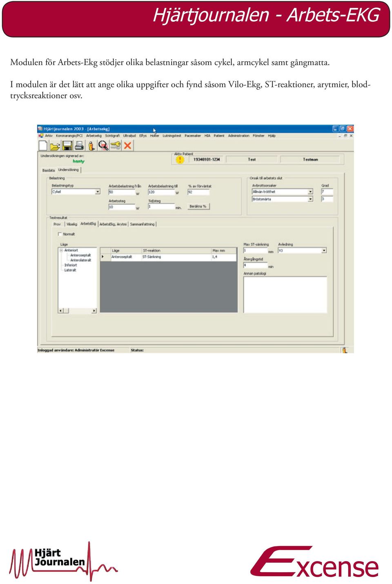Click the Max mm column header
The width and height of the screenshot is (392, 584).
point(223,251)
